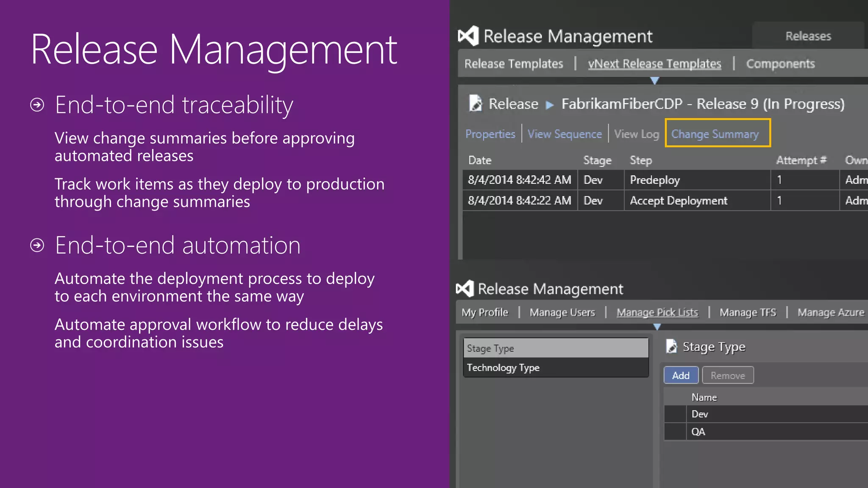Image resolution: width=868 pixels, height=488 pixels.
Task: Click the Add button
Action: click(681, 375)
